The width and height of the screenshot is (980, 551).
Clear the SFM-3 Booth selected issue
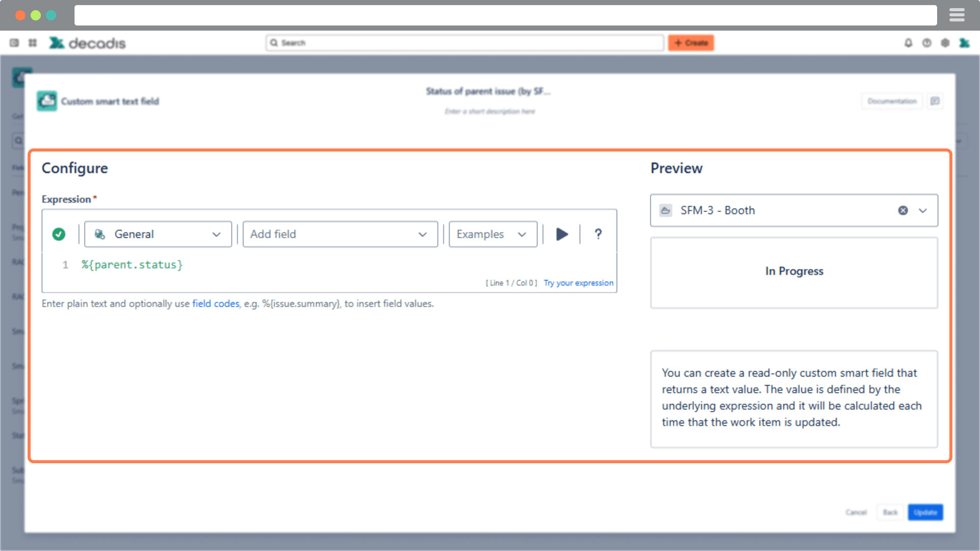click(x=903, y=210)
